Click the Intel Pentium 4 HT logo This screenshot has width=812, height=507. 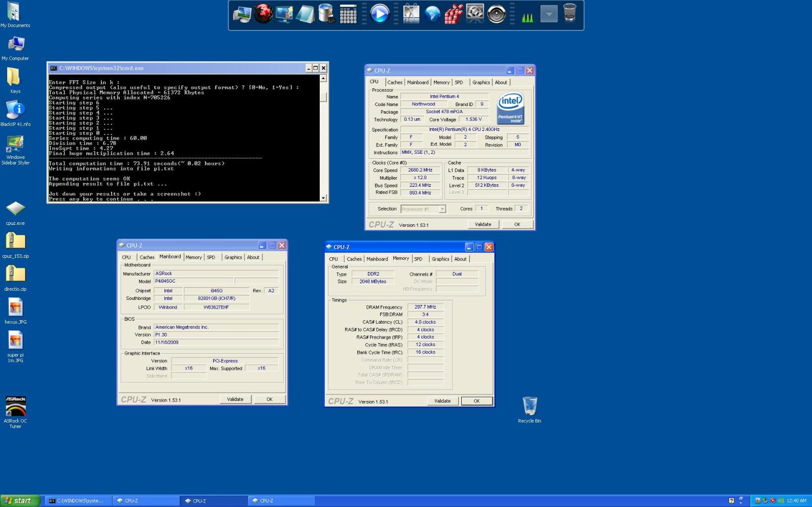511,108
